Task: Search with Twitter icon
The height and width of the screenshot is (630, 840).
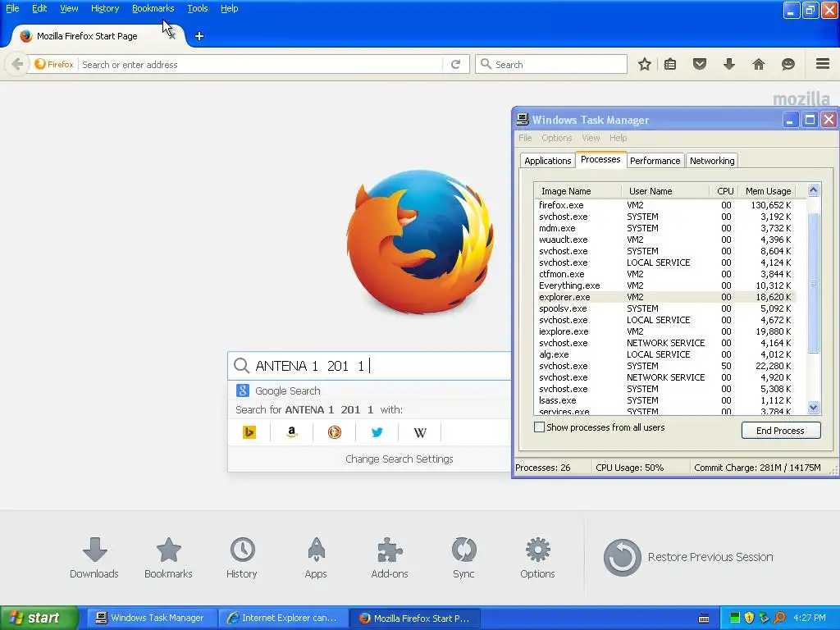Action: [377, 432]
